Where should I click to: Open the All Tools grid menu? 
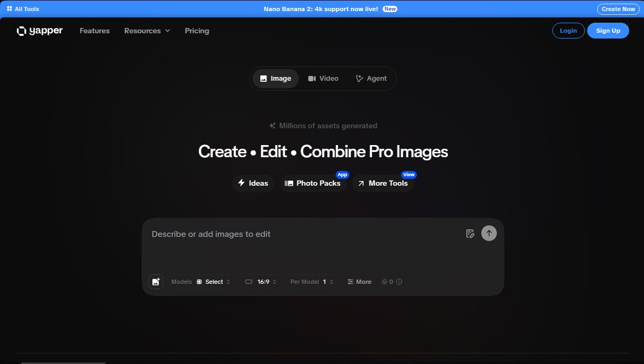pos(23,9)
